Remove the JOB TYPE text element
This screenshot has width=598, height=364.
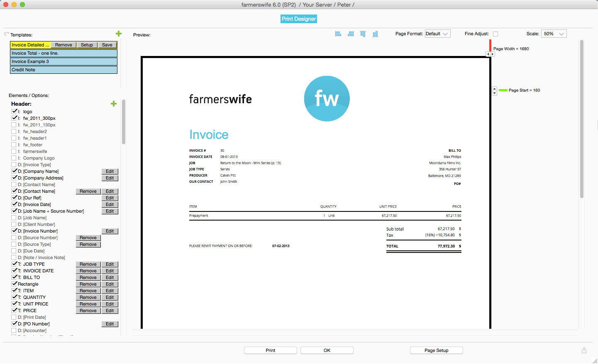[x=88, y=264]
